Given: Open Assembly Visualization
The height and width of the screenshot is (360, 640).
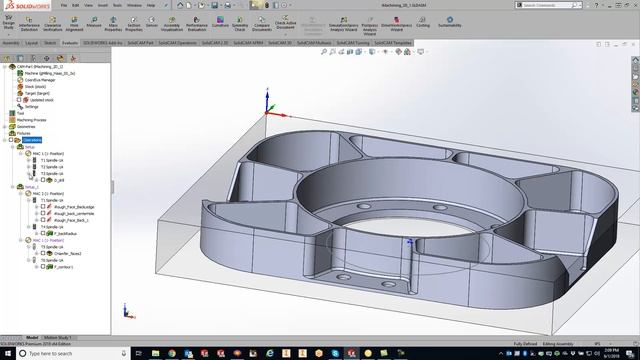Looking at the screenshot, I should click(172, 24).
